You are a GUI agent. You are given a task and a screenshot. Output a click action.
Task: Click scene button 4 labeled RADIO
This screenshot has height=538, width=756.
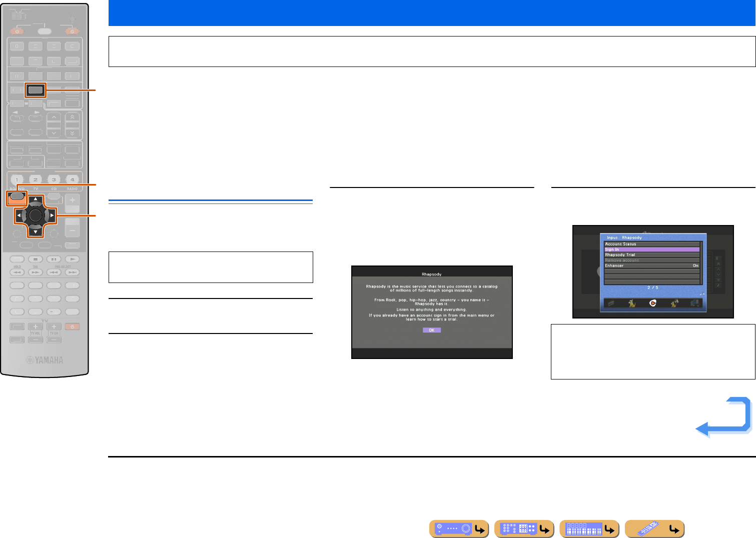coord(72,179)
